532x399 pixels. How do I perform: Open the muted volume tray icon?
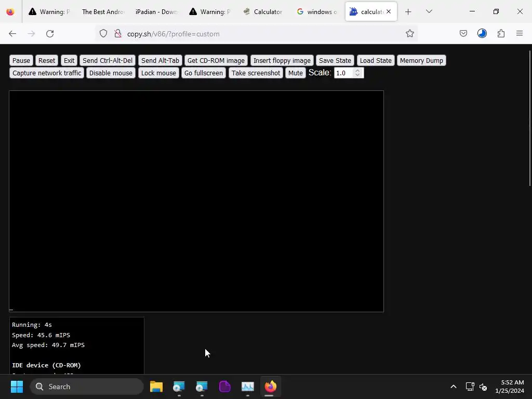[483, 387]
